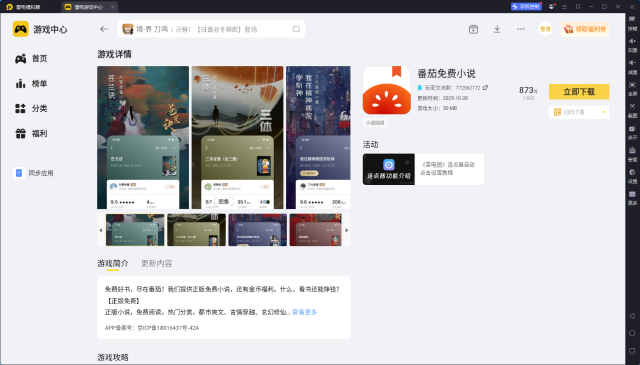Open the user account icon in title bar
Viewport: 640px width, 365px height.
(x=551, y=7)
